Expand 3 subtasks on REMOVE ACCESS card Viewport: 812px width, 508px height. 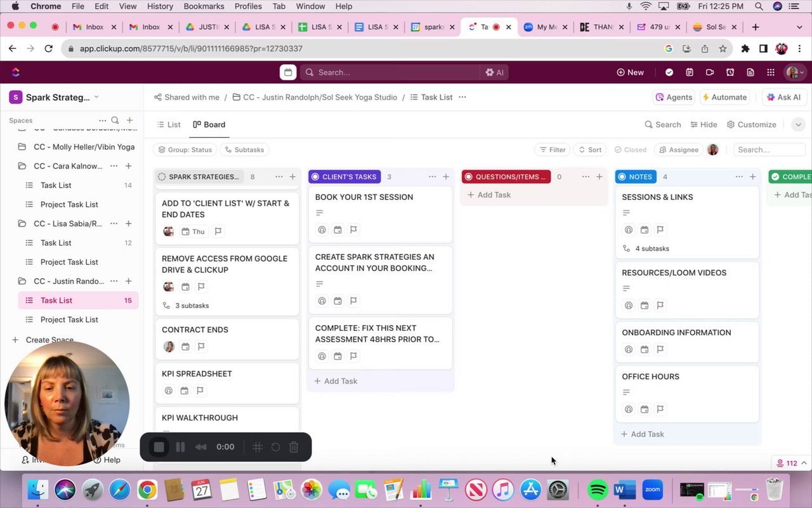coord(186,305)
